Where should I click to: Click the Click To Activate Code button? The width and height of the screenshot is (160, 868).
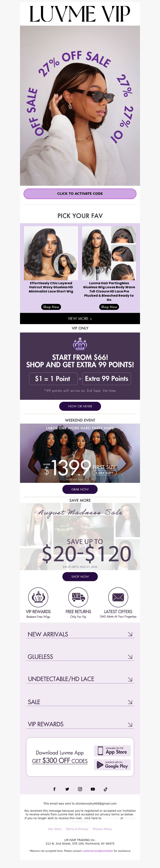point(80,194)
